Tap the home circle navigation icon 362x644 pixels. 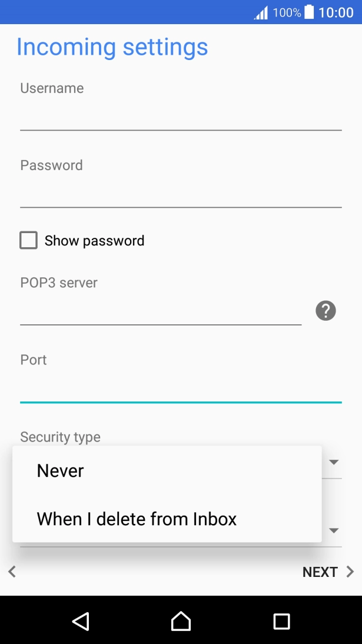pyautogui.click(x=181, y=621)
